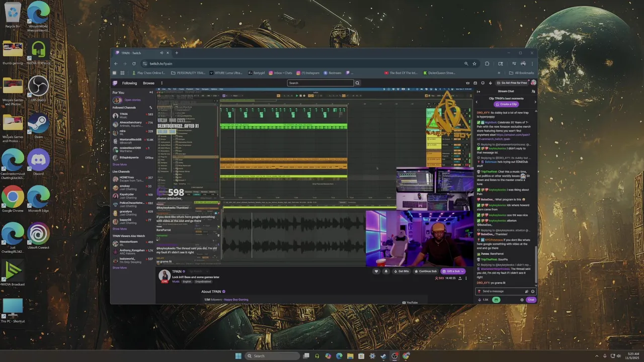The image size is (644, 362).
Task: Collapse the For You sidebar arrow
Action: point(151,93)
